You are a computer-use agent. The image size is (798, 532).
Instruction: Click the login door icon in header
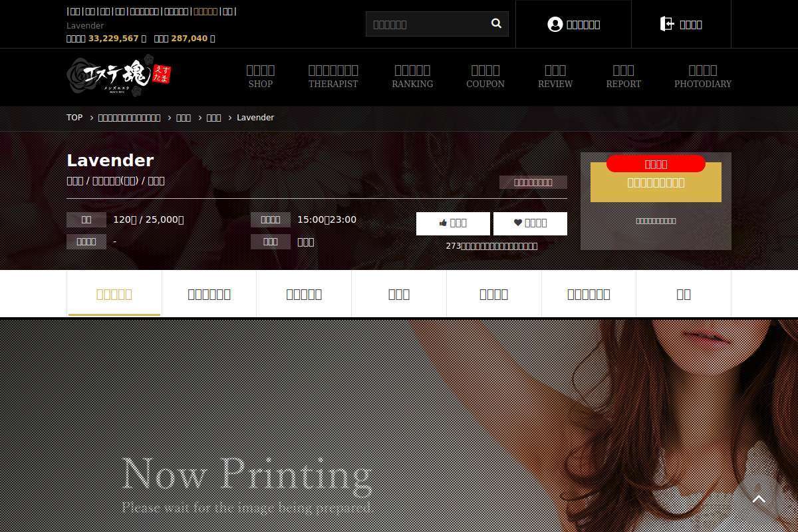point(666,25)
